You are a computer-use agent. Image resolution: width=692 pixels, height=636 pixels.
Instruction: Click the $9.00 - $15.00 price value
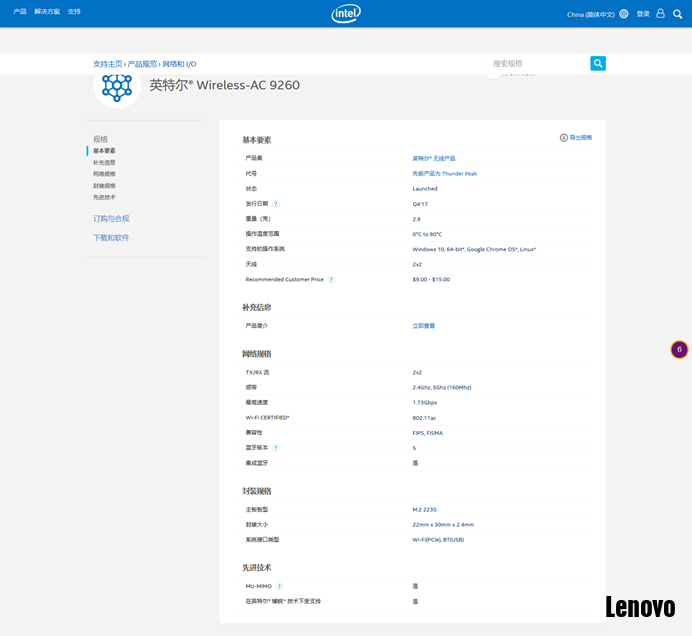[431, 279]
